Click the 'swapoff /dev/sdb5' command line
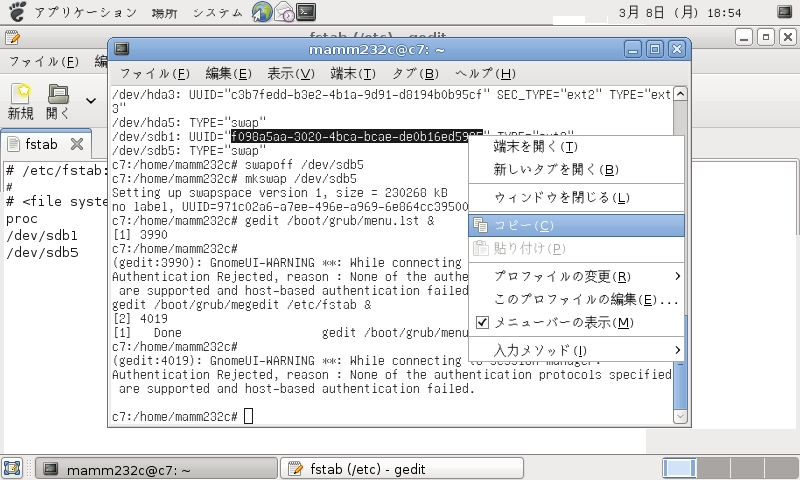800x480 pixels. (238, 165)
